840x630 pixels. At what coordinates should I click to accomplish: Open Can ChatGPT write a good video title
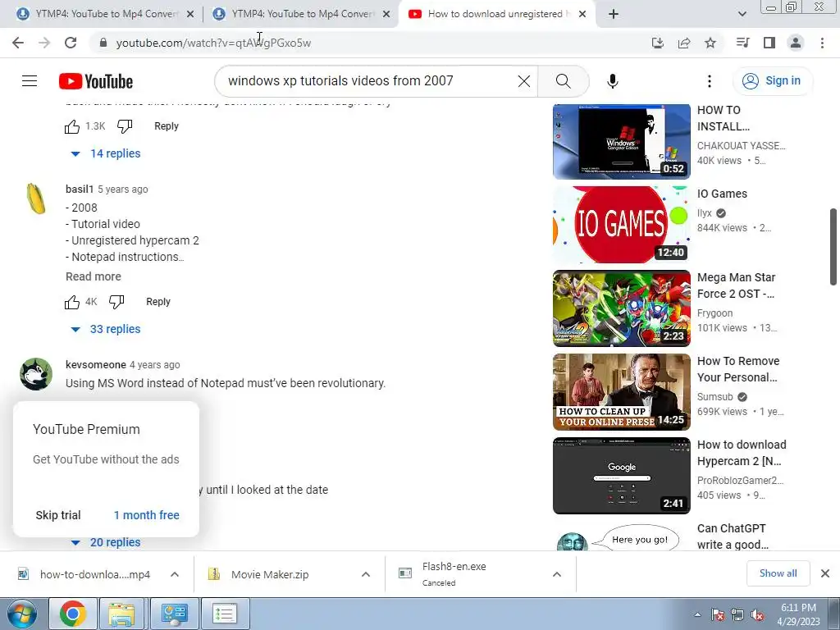click(x=733, y=536)
